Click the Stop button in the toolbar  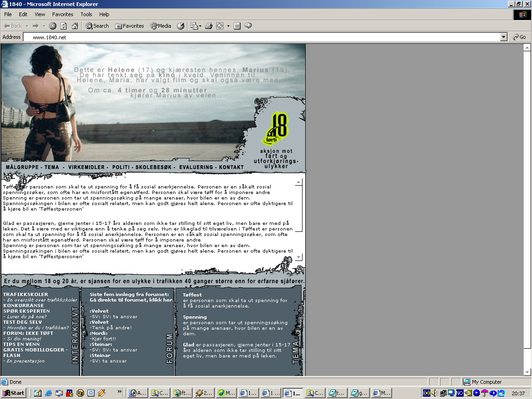coord(53,26)
